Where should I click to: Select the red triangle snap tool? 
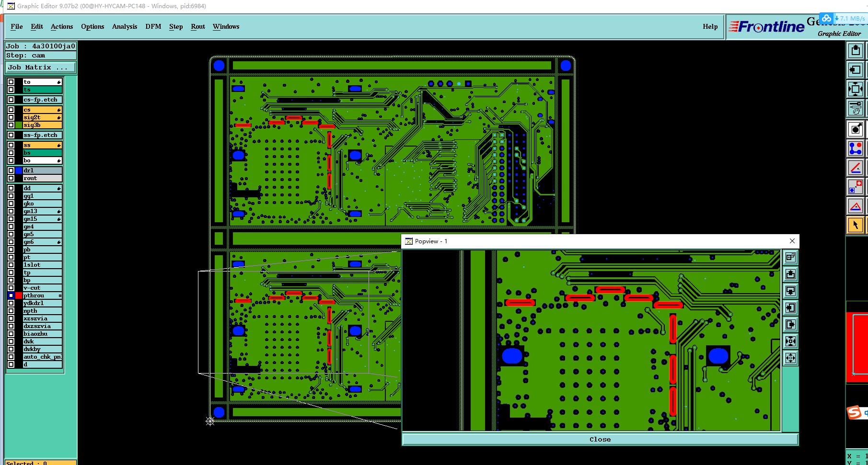pyautogui.click(x=856, y=206)
